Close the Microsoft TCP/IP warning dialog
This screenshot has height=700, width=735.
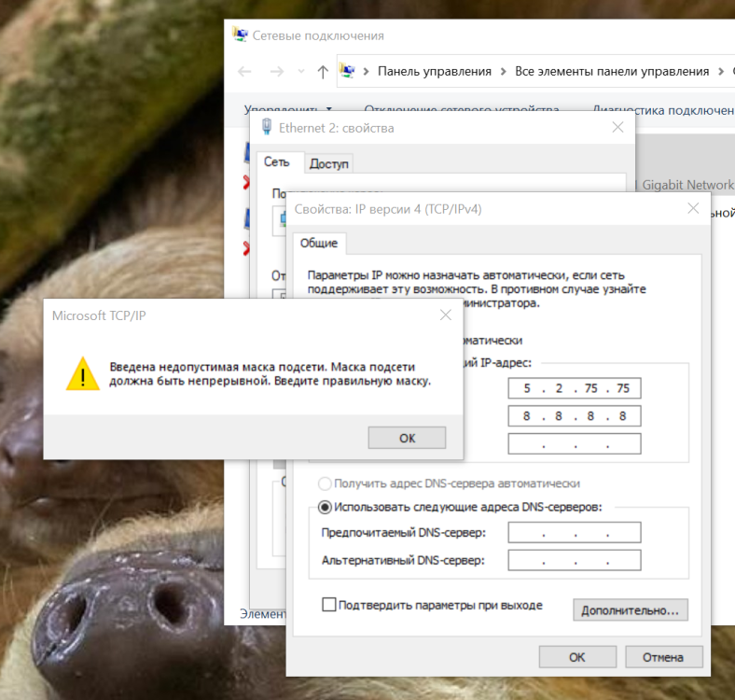[445, 315]
